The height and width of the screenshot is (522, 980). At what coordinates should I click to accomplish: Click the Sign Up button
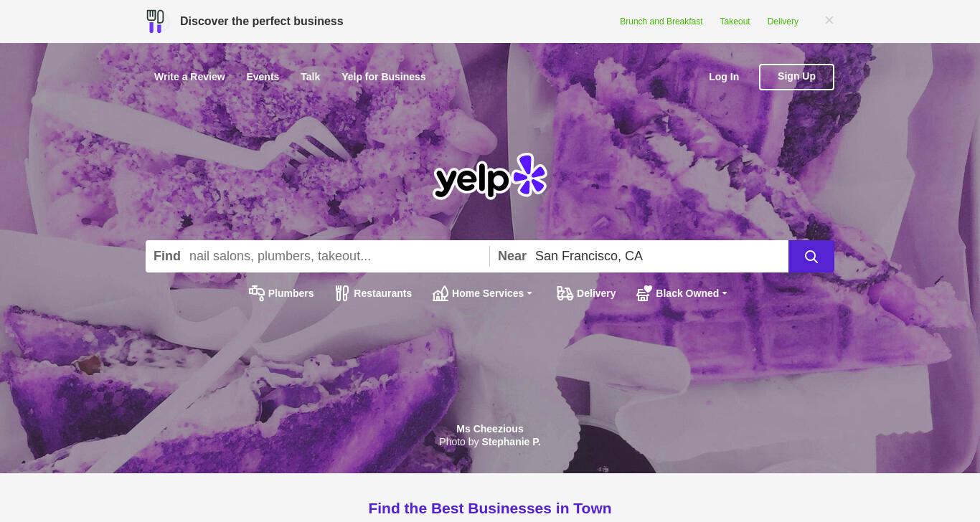pyautogui.click(x=796, y=77)
